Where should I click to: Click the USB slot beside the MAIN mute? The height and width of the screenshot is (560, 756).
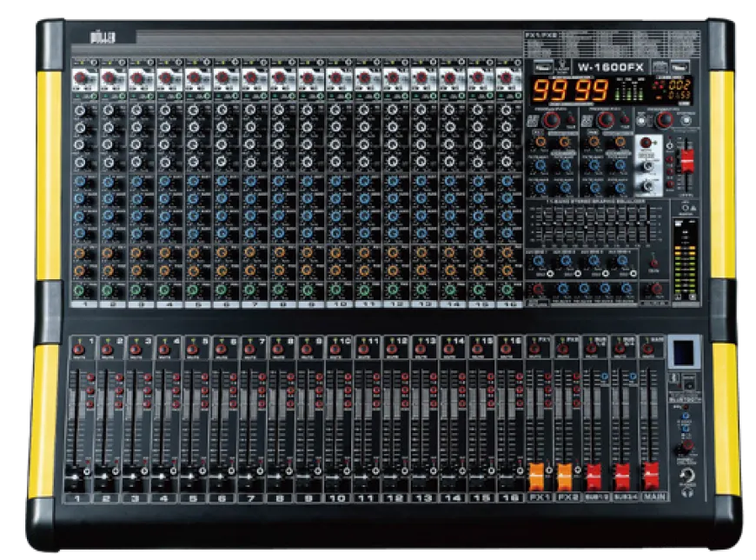pyautogui.click(x=683, y=351)
